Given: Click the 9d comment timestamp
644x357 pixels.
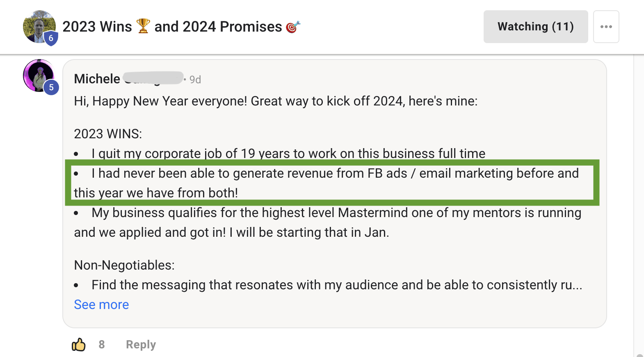Looking at the screenshot, I should 195,80.
